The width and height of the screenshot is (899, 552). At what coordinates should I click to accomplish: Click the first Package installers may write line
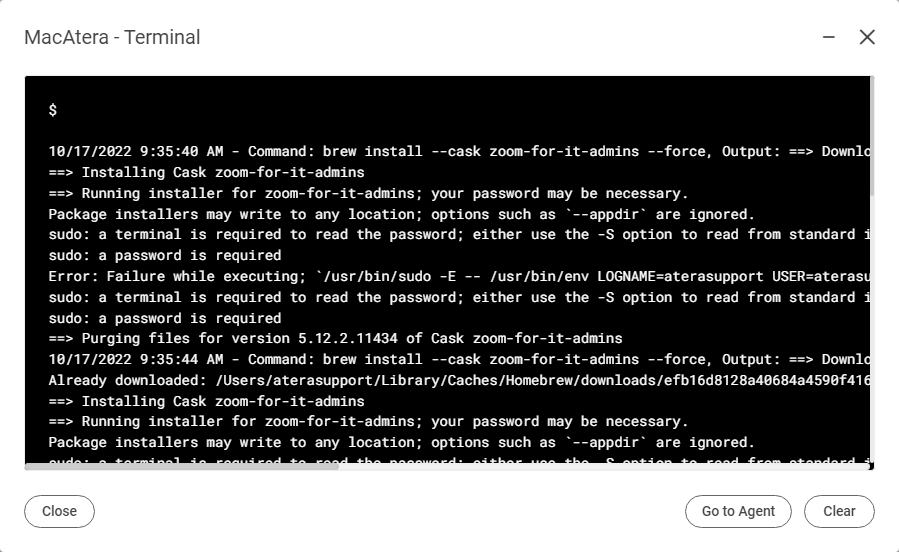(401, 214)
